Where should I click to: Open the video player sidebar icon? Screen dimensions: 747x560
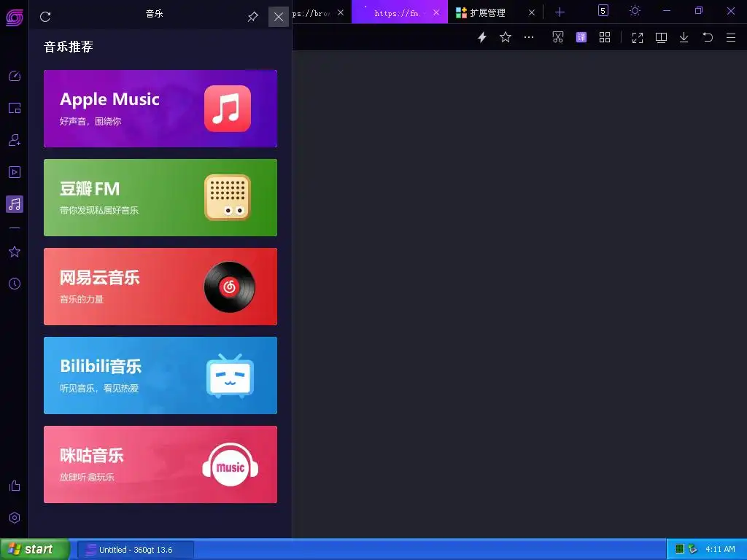pyautogui.click(x=15, y=172)
